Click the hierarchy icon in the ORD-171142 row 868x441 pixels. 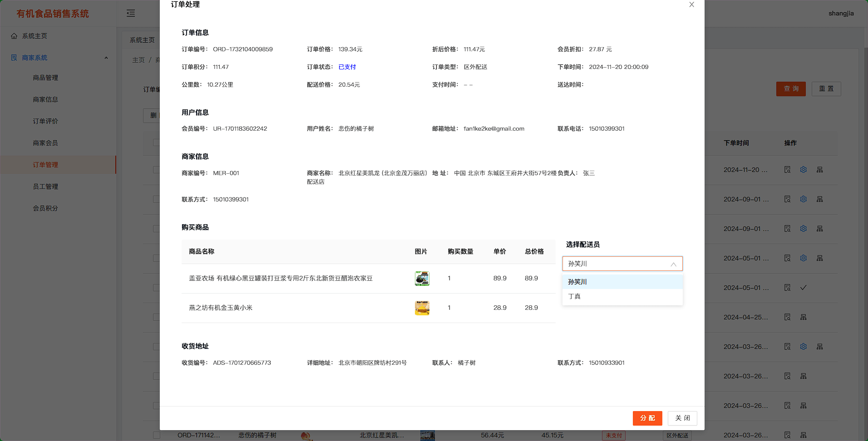pos(803,435)
